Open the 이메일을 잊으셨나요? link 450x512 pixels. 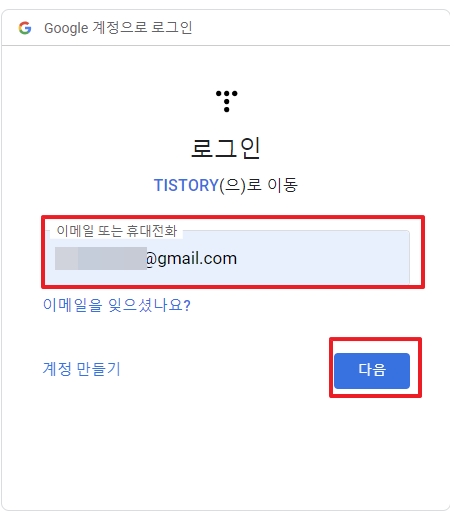coord(117,305)
